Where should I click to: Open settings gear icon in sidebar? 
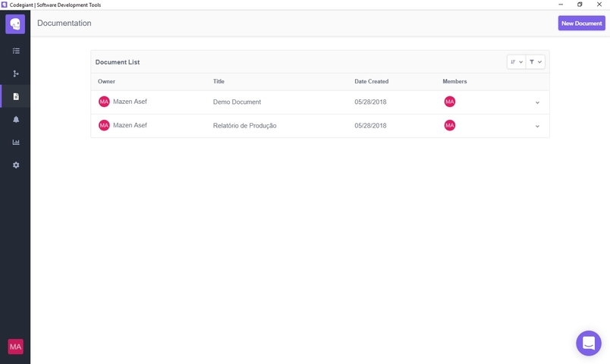point(16,165)
